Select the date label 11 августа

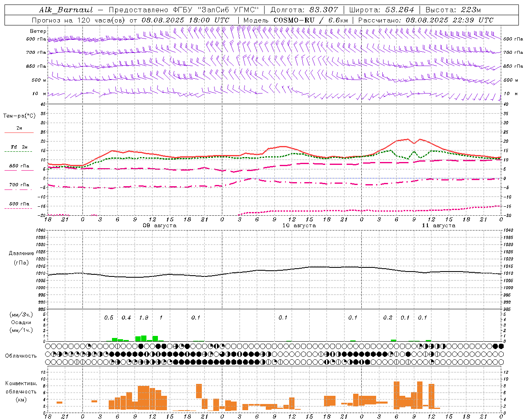tap(438, 226)
